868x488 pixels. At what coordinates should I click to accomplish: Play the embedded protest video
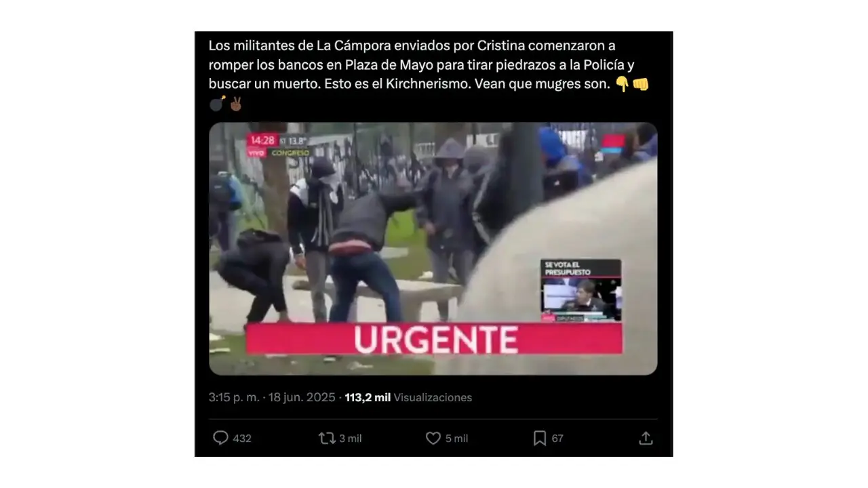[433, 249]
